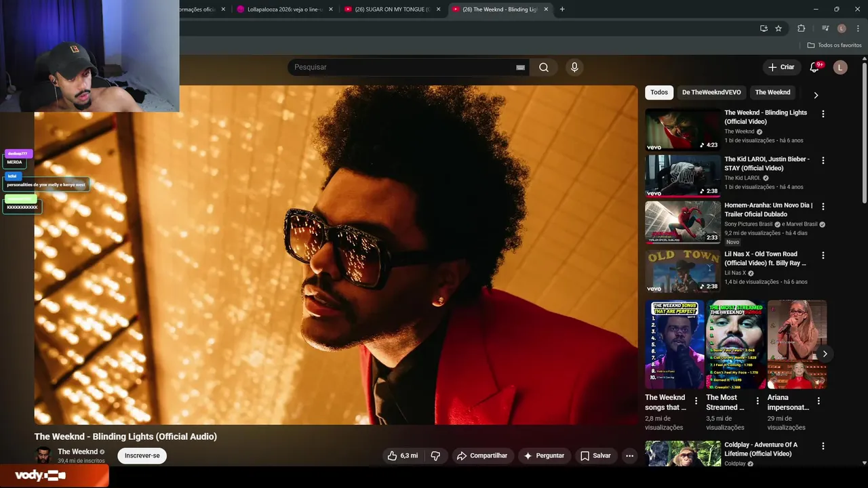Open the on-screen keyboard icon in search box
This screenshot has width=868, height=488.
click(x=520, y=68)
